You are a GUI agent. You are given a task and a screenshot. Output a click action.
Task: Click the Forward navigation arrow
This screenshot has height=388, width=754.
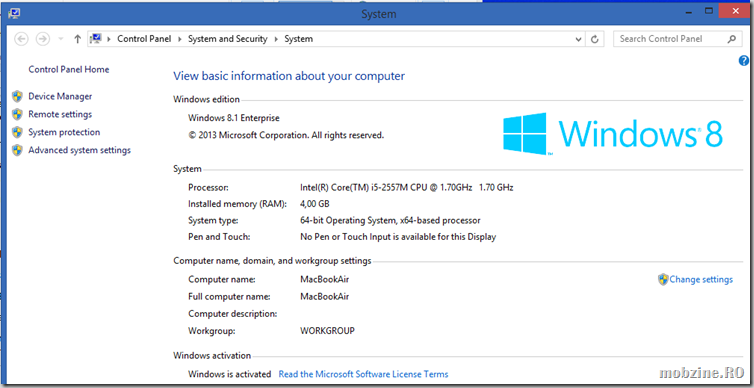[43, 39]
